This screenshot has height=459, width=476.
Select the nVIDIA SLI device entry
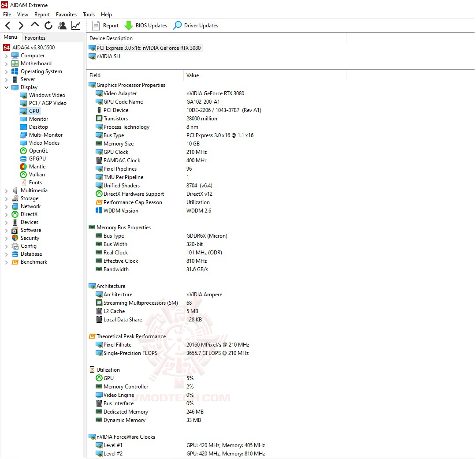point(107,56)
